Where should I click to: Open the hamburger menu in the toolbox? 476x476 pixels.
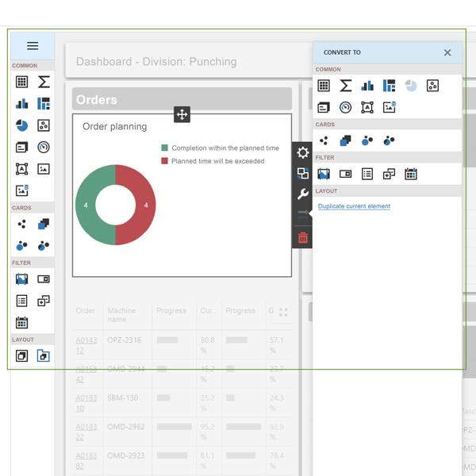click(33, 46)
